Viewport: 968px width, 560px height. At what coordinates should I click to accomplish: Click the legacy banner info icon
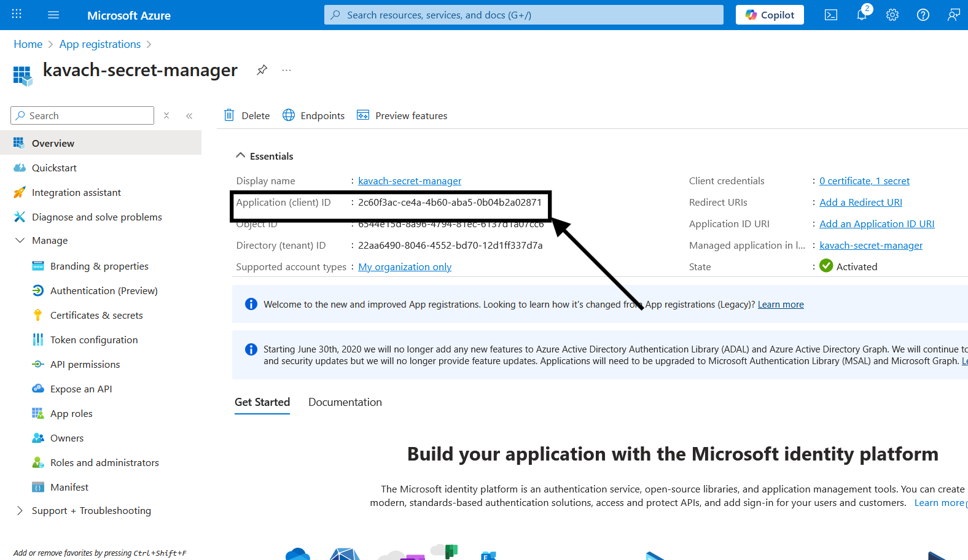251,304
